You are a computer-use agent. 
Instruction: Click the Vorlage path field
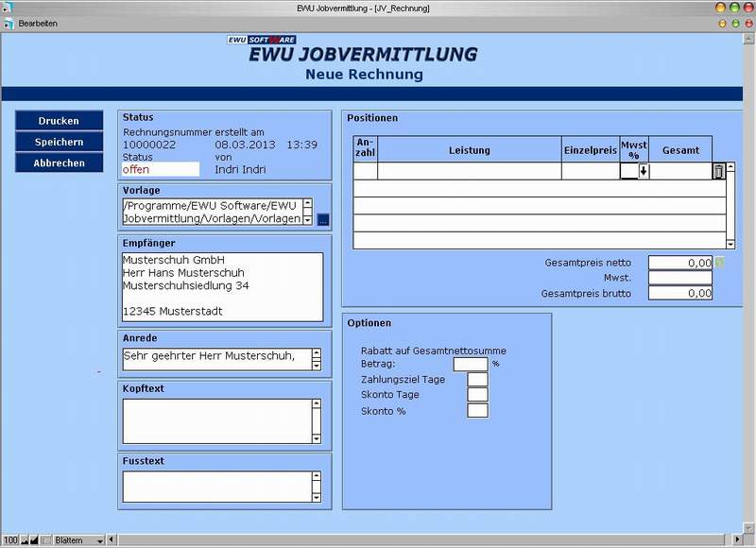(x=213, y=212)
